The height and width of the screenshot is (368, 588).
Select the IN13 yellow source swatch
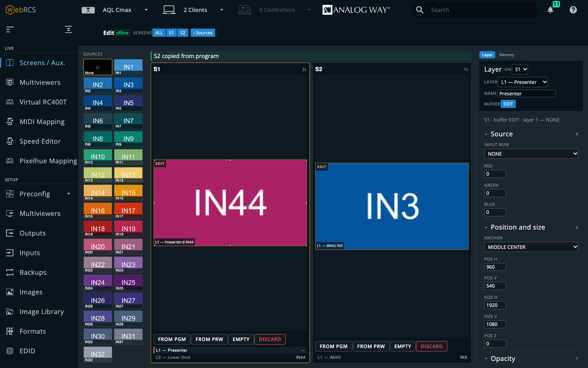pyautogui.click(x=128, y=174)
